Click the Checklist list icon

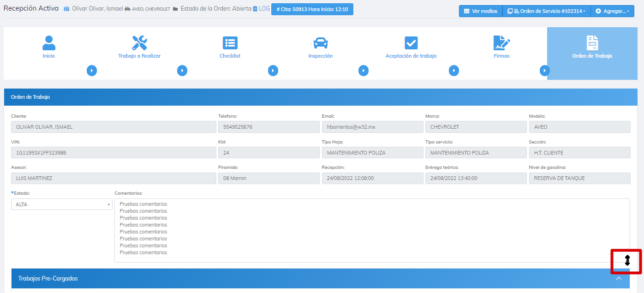coord(230,43)
